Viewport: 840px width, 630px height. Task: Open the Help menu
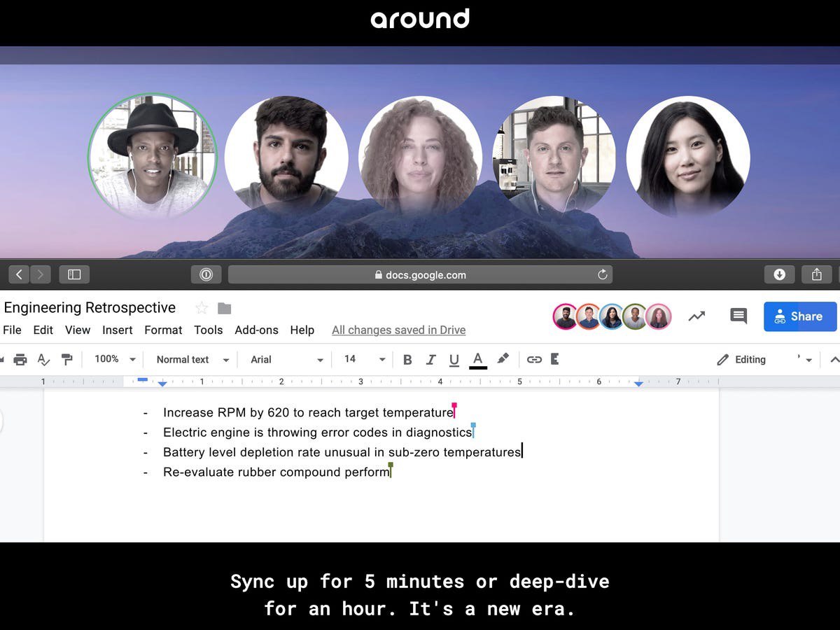(x=302, y=330)
